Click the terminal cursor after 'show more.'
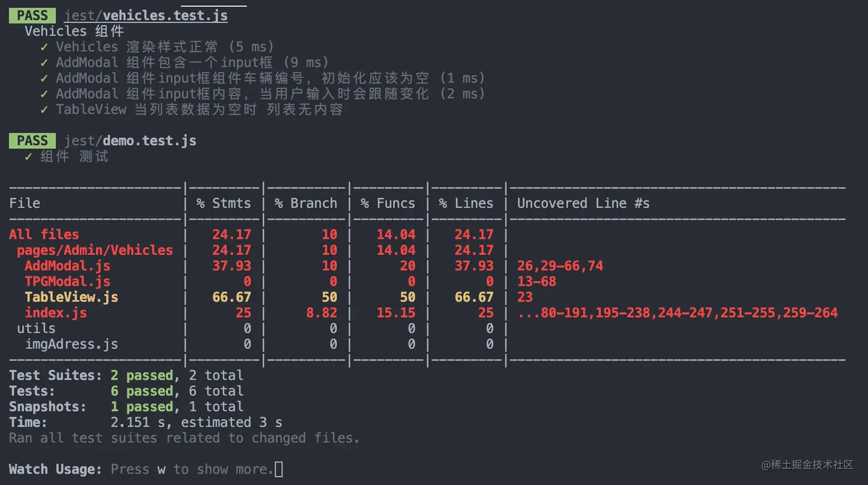This screenshot has height=485, width=868. [x=279, y=470]
